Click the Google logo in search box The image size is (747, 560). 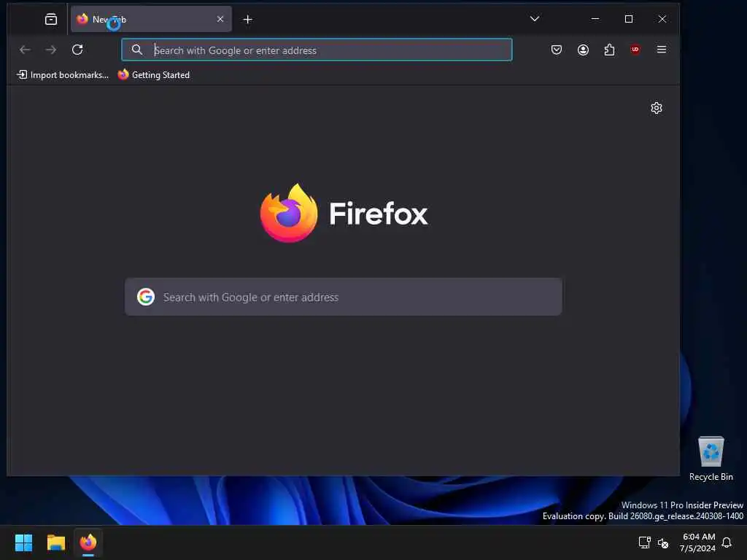(146, 297)
